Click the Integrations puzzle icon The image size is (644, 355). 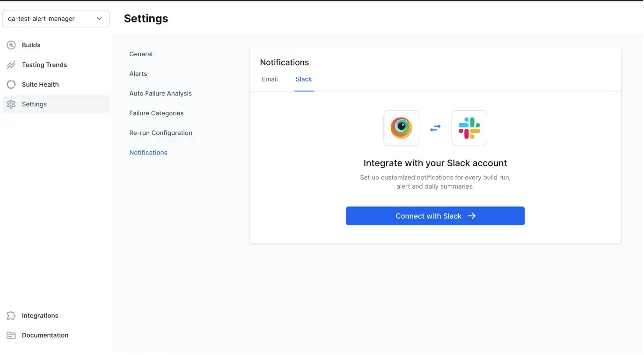coord(11,316)
